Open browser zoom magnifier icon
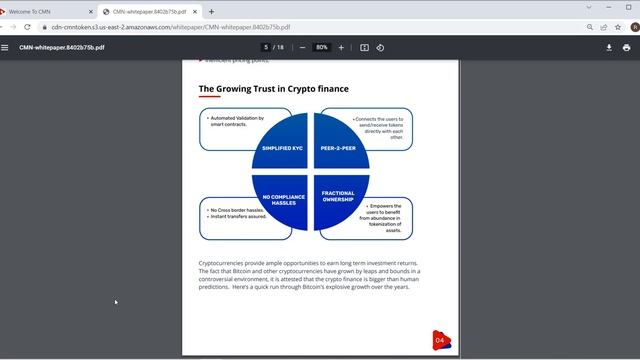640x360 pixels. [x=590, y=27]
